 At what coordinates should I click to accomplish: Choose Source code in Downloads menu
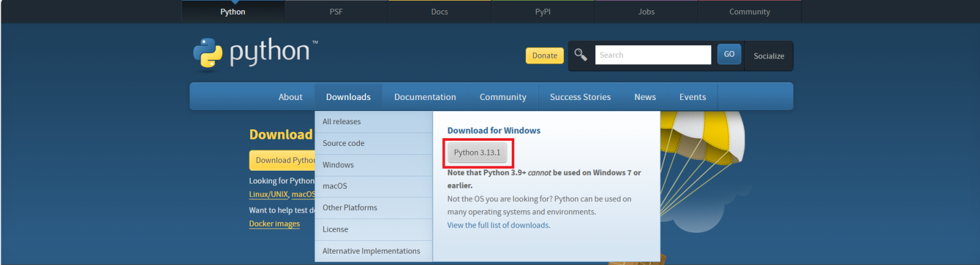(x=343, y=143)
